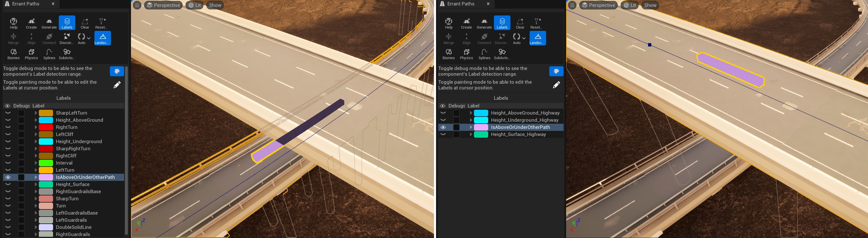868x238 pixels.
Task: Click the Lit view mode button in the left viewport
Action: [x=194, y=5]
